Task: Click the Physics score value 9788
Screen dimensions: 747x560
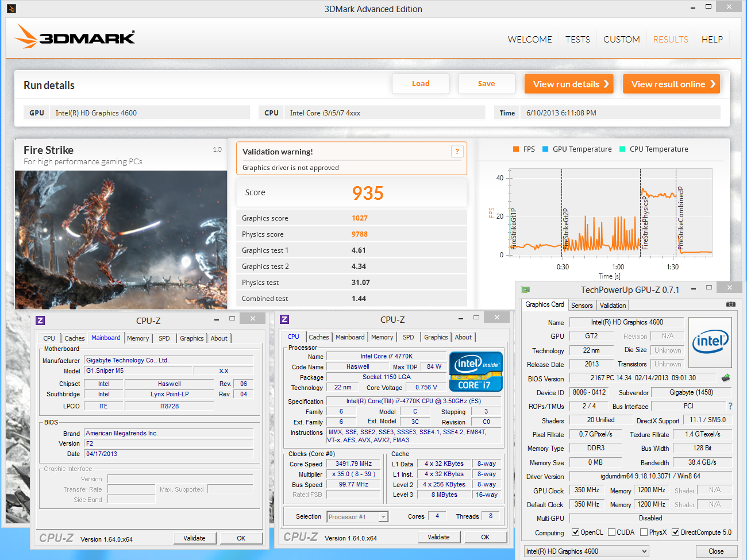Action: (x=360, y=234)
